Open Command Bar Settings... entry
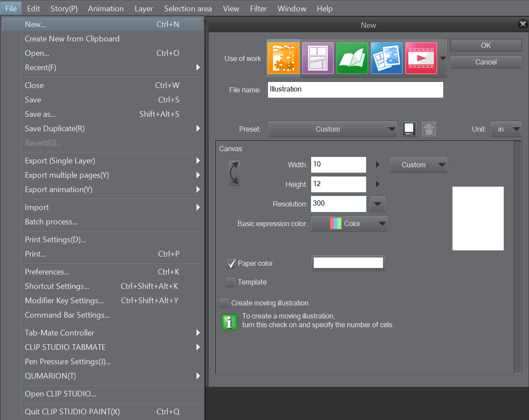The image size is (529, 420). click(x=102, y=315)
